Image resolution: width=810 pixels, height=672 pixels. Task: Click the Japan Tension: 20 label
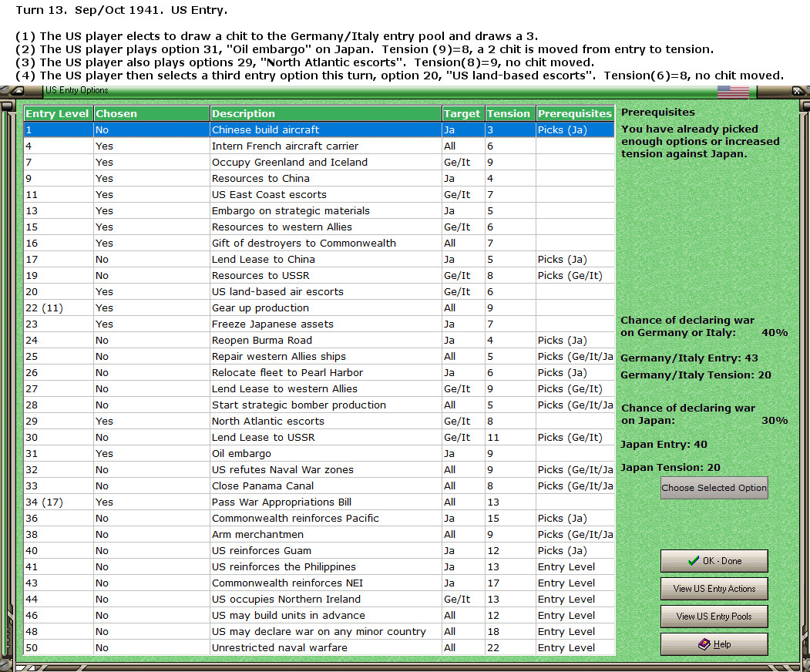[670, 468]
